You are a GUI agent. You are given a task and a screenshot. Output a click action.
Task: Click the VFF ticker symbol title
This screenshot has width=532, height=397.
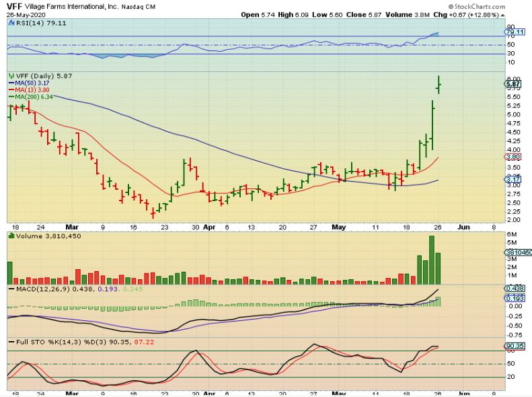14,7
